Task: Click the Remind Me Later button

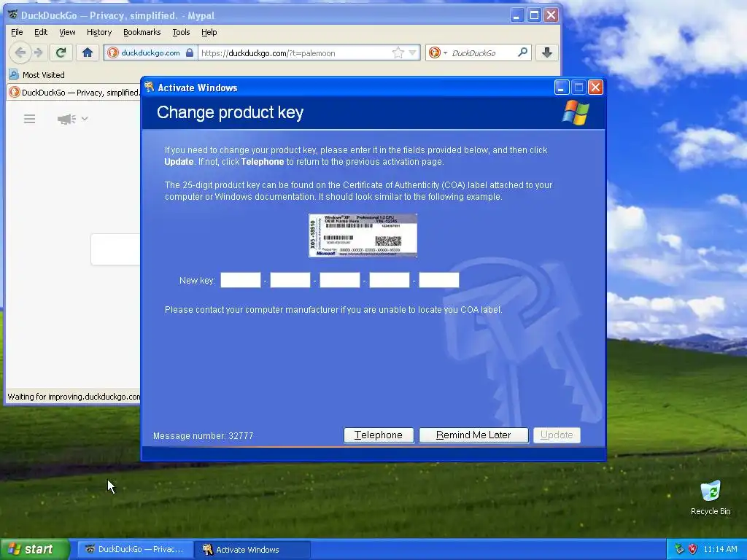Action: coord(473,435)
